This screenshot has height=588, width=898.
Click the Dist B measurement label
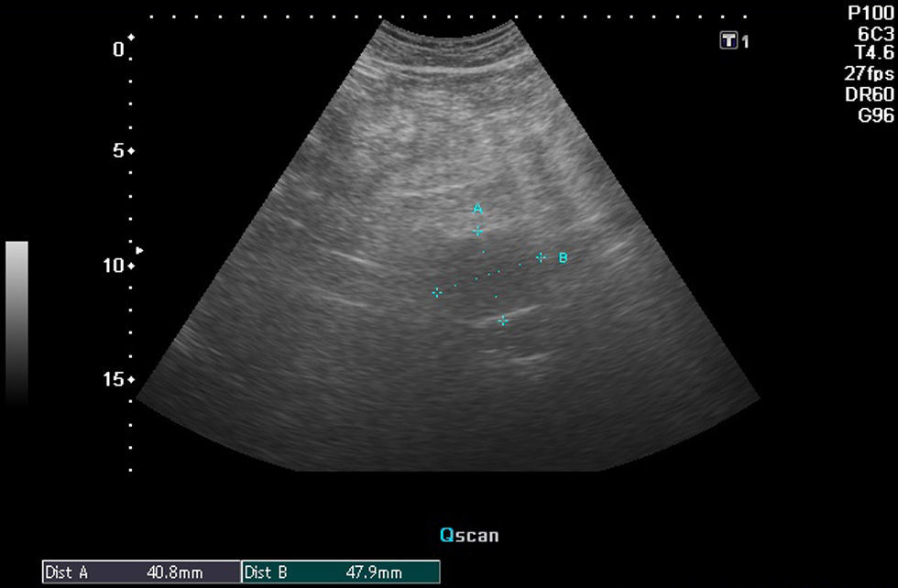coord(267,573)
